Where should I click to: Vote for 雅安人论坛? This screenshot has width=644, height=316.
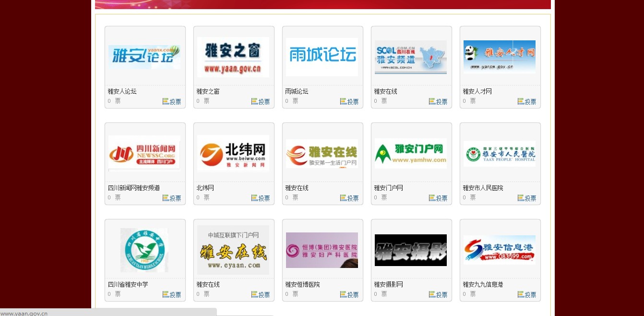(172, 102)
